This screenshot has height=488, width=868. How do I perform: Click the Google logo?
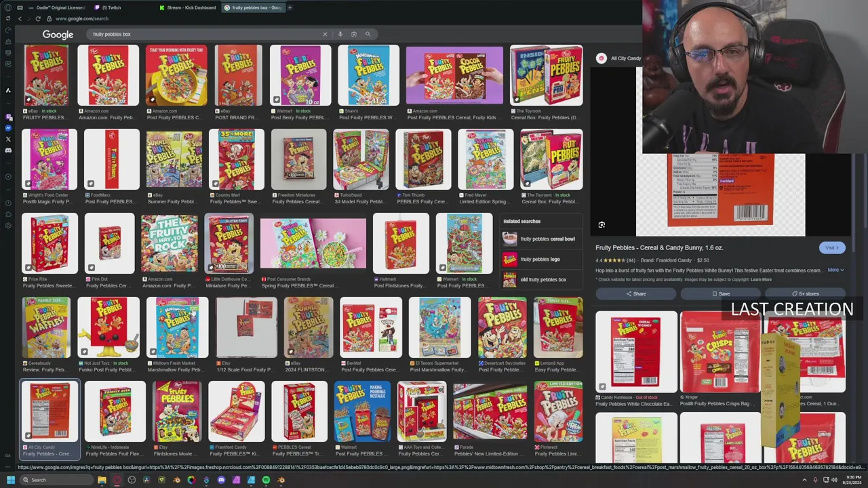pyautogui.click(x=58, y=35)
